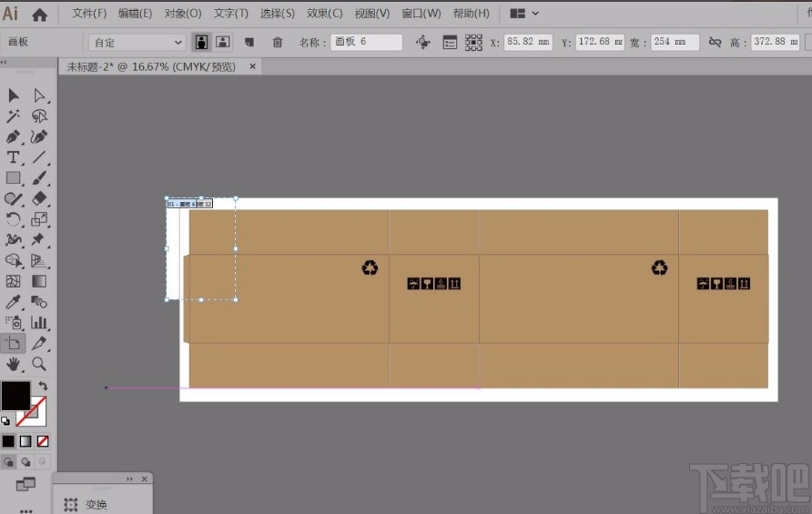This screenshot has width=812, height=514.
Task: Select the Artboard tool
Action: 14,343
